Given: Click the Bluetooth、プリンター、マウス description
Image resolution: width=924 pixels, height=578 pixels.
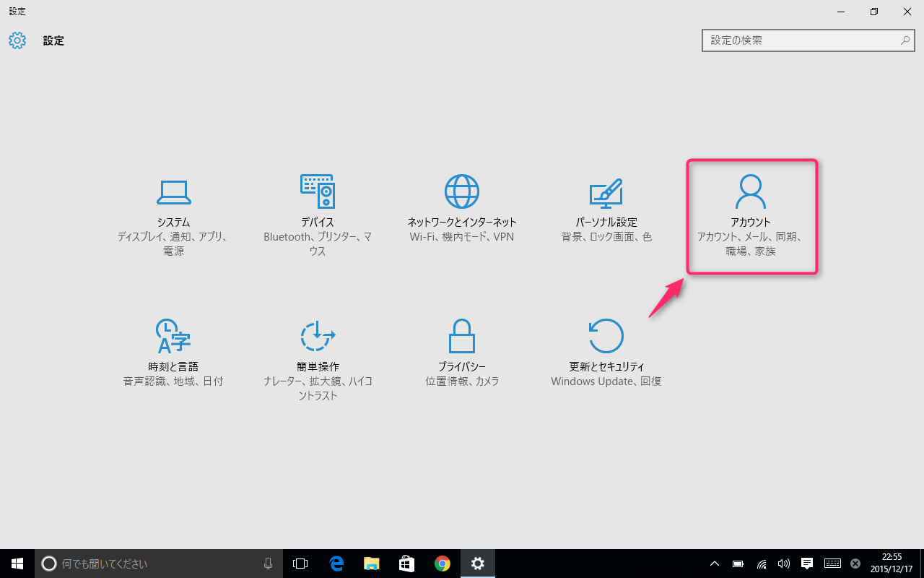Looking at the screenshot, I should point(318,244).
